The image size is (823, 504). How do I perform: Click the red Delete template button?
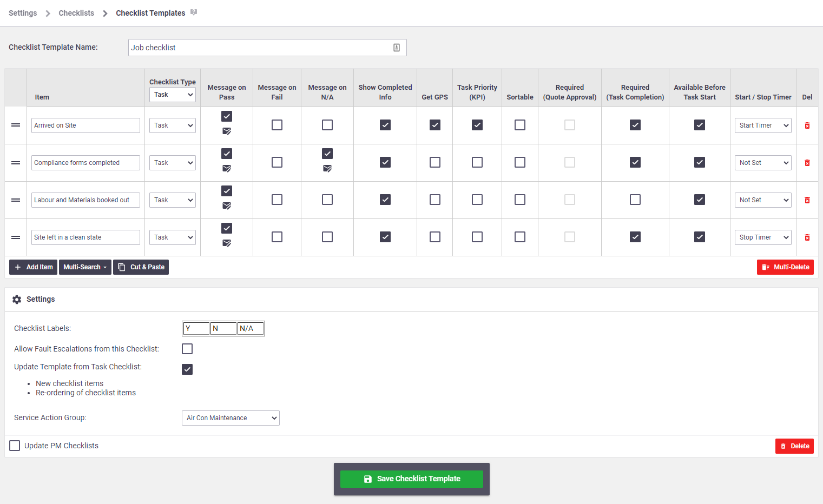[794, 446]
